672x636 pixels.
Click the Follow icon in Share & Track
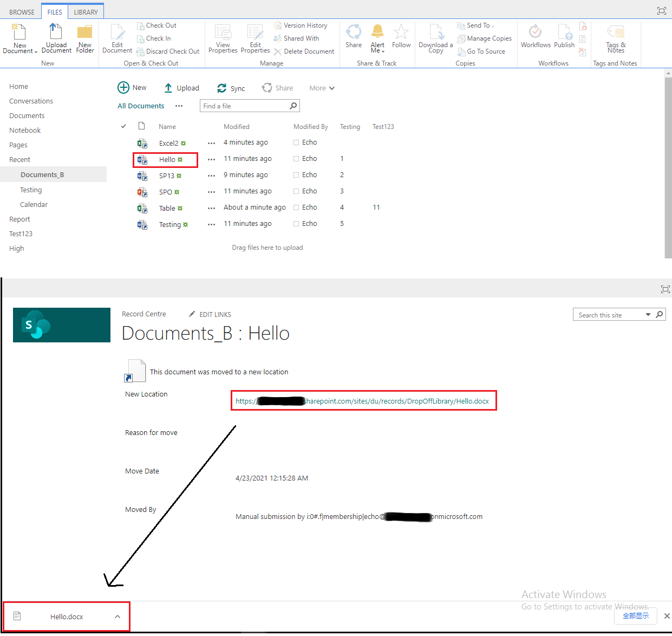point(401,34)
